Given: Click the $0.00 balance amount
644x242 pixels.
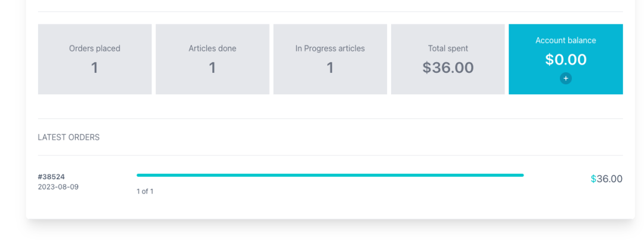Looking at the screenshot, I should click(565, 60).
